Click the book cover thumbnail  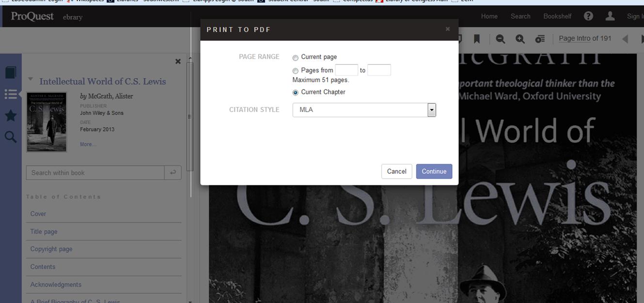click(47, 122)
